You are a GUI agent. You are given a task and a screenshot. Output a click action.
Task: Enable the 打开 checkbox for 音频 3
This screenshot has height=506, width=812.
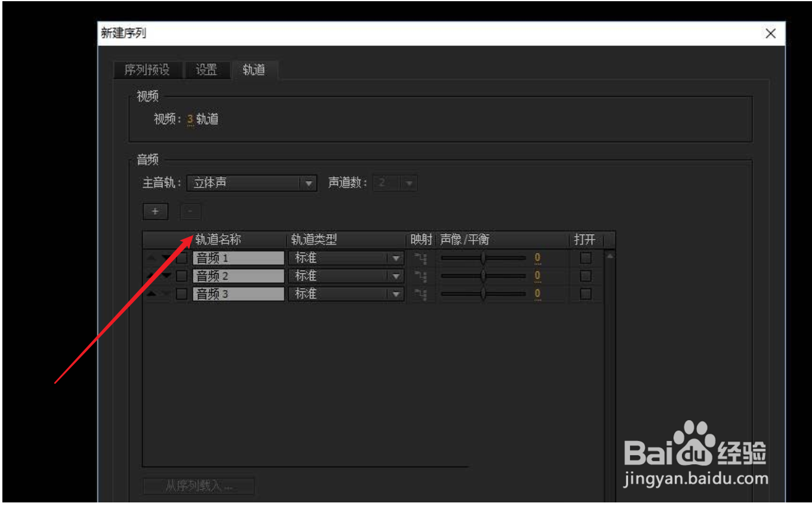tap(586, 294)
